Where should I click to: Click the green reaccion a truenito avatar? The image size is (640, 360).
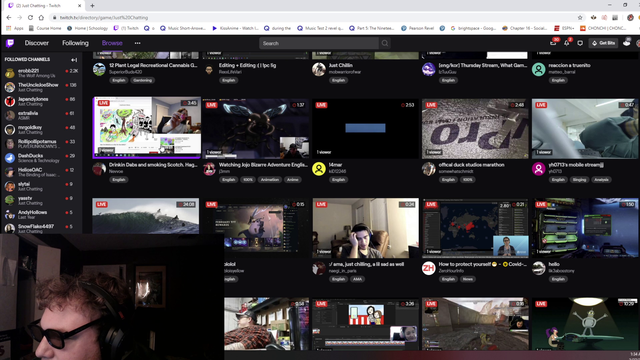[538, 69]
